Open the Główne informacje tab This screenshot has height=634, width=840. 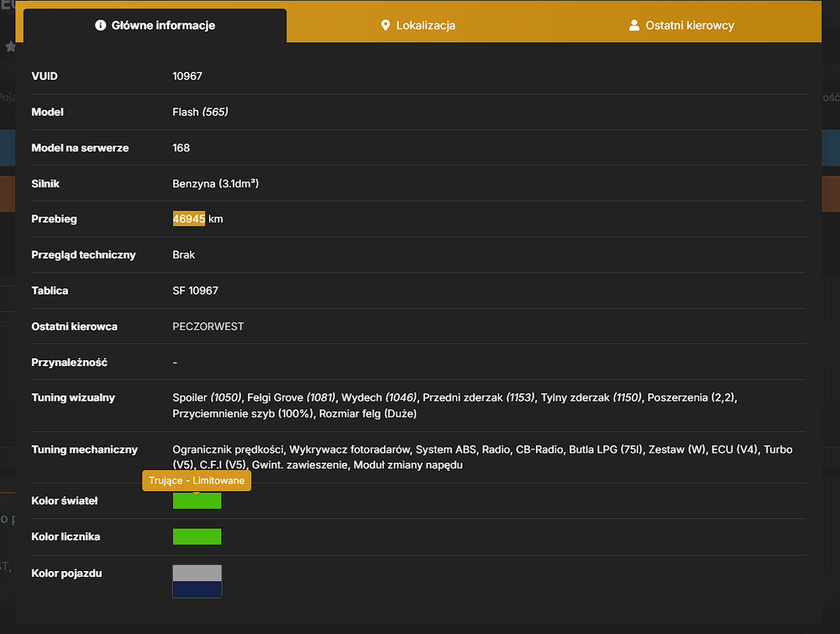(x=155, y=25)
